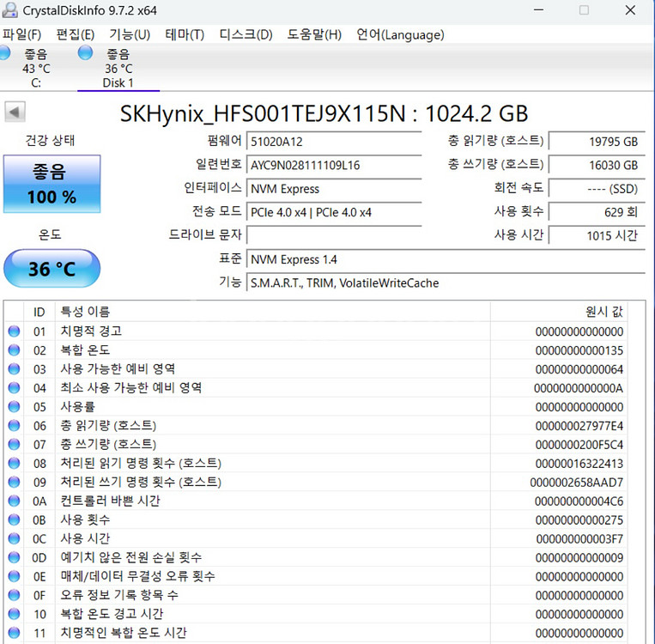Click the standard field NVM Express 1.4
655x644 pixels.
pos(446,259)
